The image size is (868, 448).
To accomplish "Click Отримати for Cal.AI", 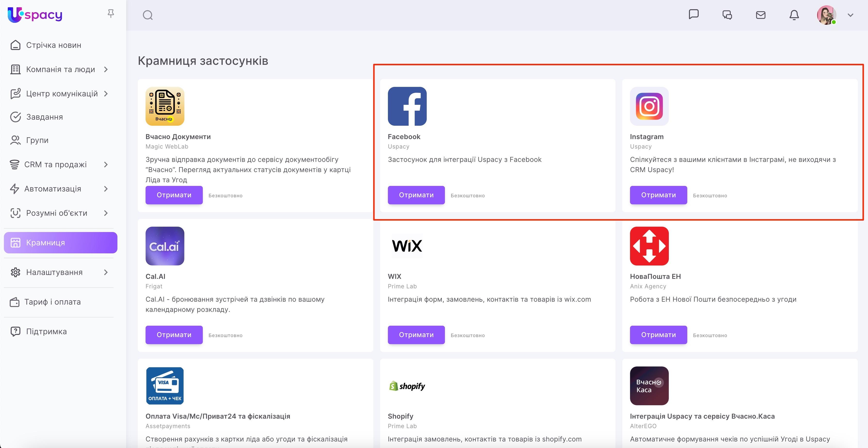I will (174, 335).
